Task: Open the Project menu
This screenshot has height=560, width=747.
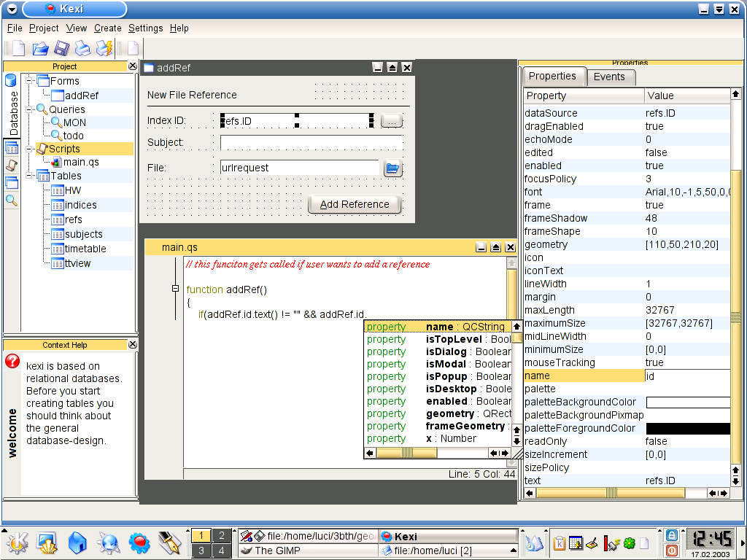Action: pos(44,28)
